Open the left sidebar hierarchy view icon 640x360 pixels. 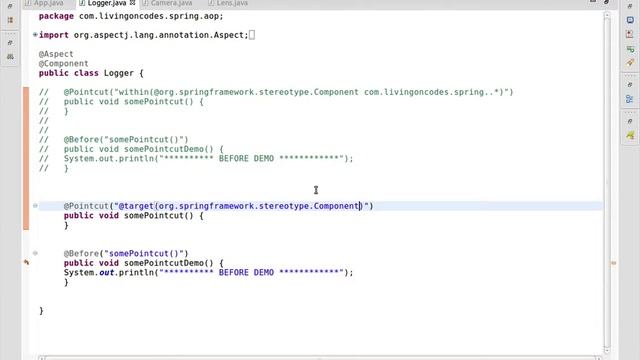click(10, 57)
